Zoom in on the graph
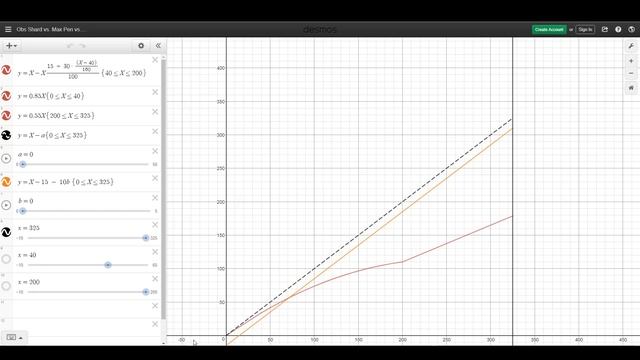Image resolution: width=640 pixels, height=360 pixels. click(x=631, y=61)
